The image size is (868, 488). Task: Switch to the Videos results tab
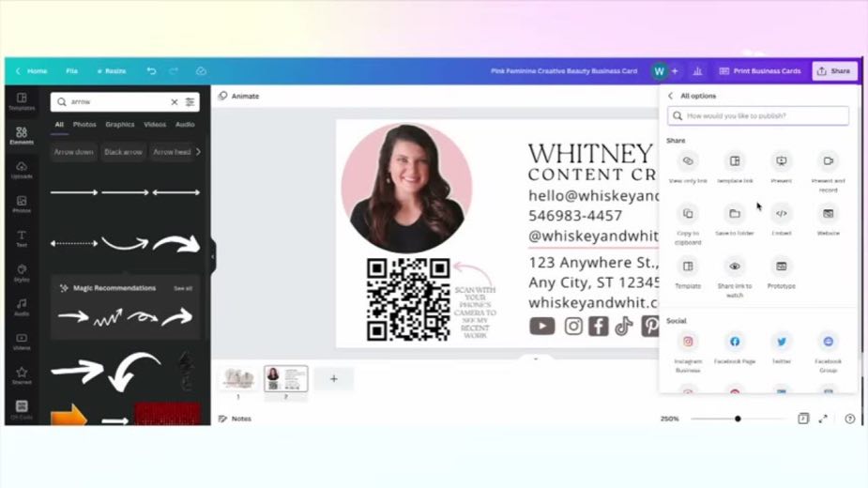coord(155,125)
